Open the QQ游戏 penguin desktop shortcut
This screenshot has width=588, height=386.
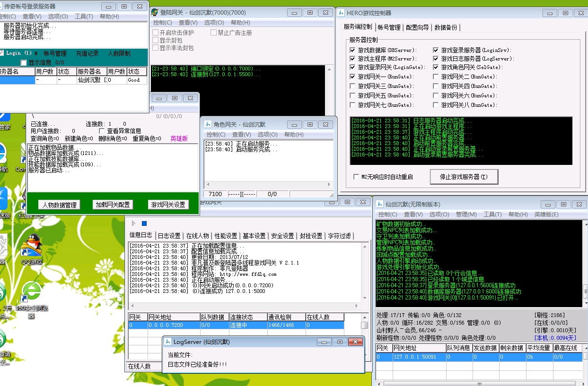point(32,249)
